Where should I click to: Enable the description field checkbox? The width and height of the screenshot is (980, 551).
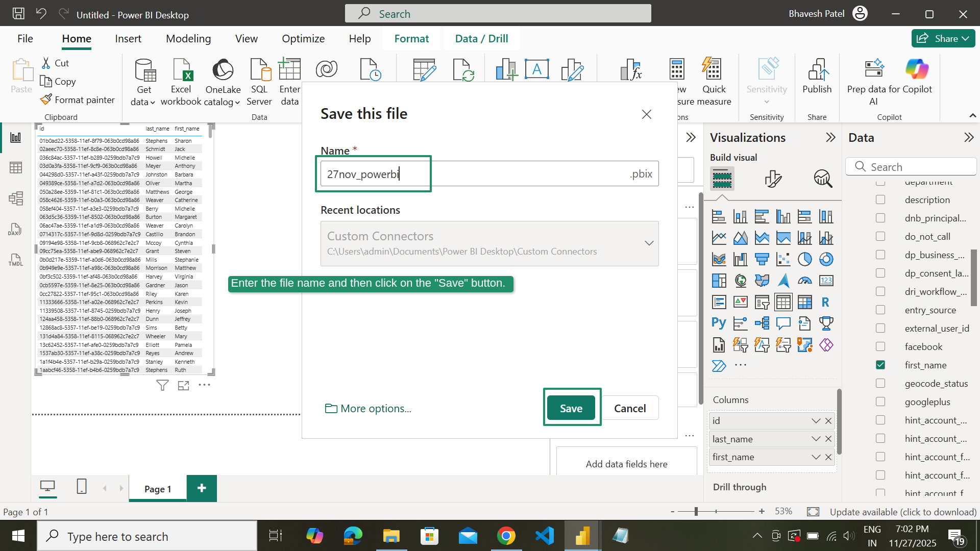coord(881,199)
